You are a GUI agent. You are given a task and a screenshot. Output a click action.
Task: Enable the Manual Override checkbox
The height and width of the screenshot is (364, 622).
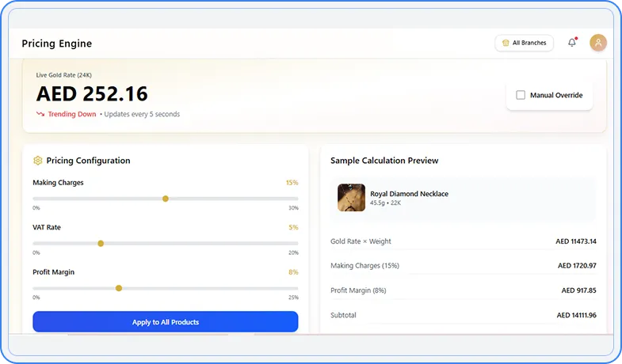(x=521, y=95)
